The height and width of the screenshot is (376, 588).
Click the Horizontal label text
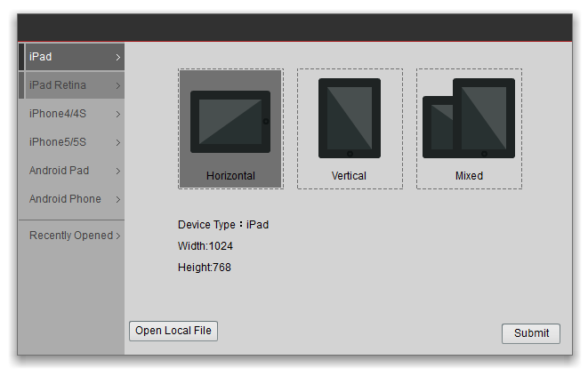(230, 176)
